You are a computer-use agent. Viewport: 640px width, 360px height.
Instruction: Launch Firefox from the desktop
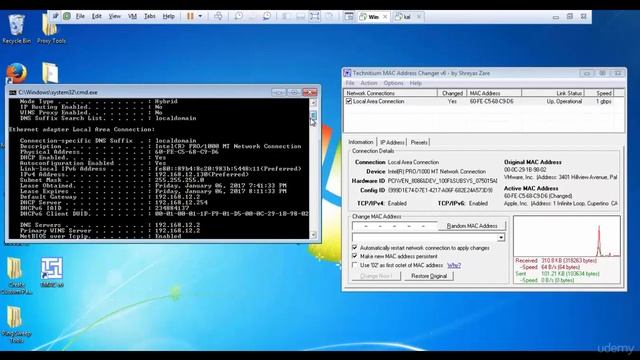(16, 73)
